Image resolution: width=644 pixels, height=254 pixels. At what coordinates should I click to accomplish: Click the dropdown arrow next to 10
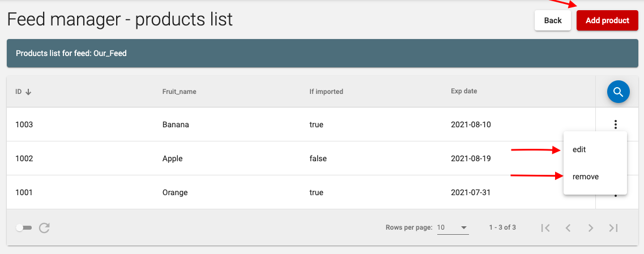point(464,228)
